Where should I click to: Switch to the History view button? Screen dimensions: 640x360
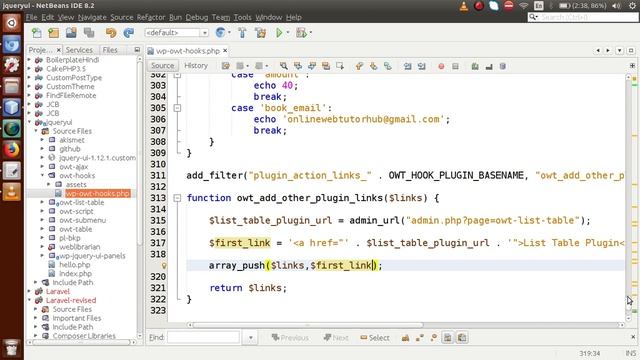(x=196, y=66)
